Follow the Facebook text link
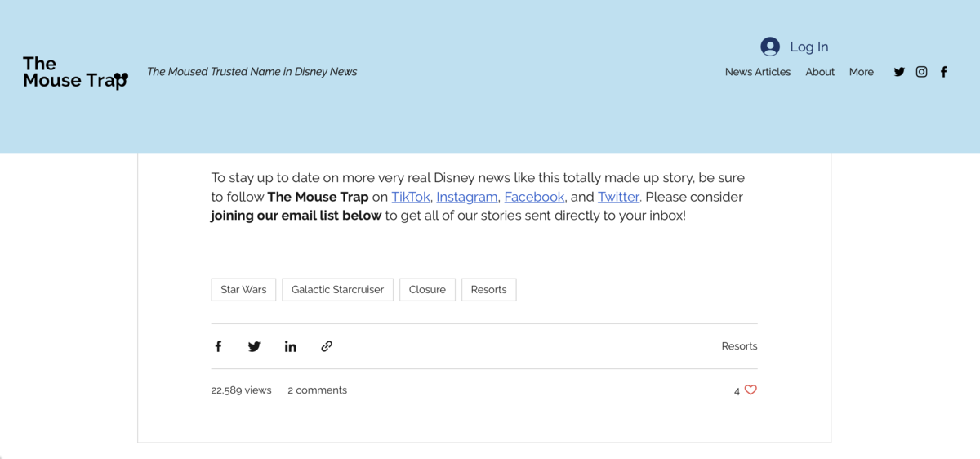Image resolution: width=980 pixels, height=459 pixels. [534, 197]
